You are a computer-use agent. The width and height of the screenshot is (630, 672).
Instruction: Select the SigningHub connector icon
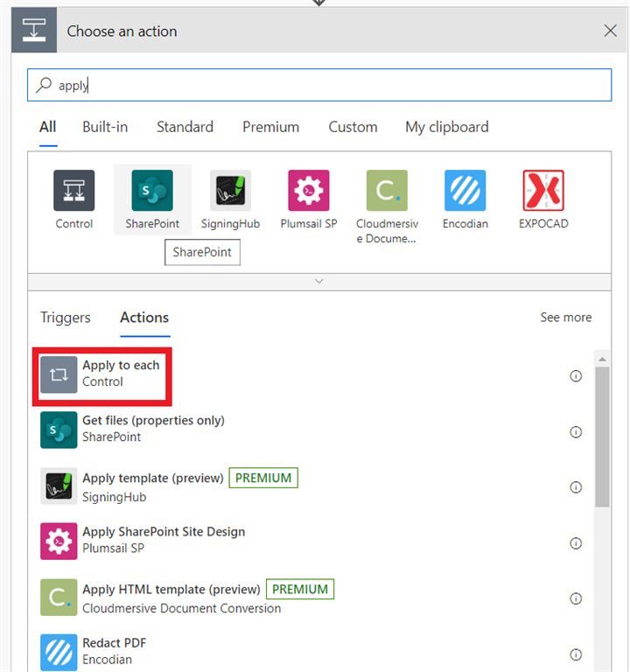pyautogui.click(x=230, y=190)
